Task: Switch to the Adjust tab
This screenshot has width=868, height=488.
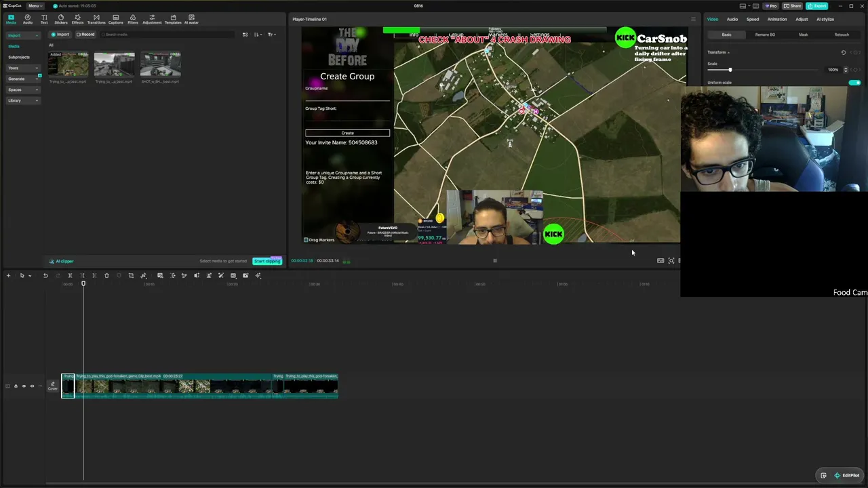Action: coord(802,19)
